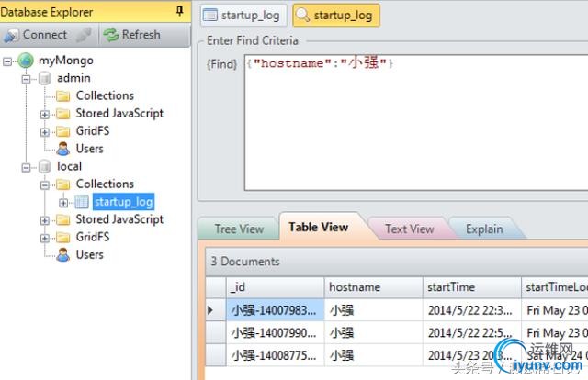Screen dimensions: 588x380
Task: Click startTime cell 2014/5/22 22:5...
Action: 472,332
